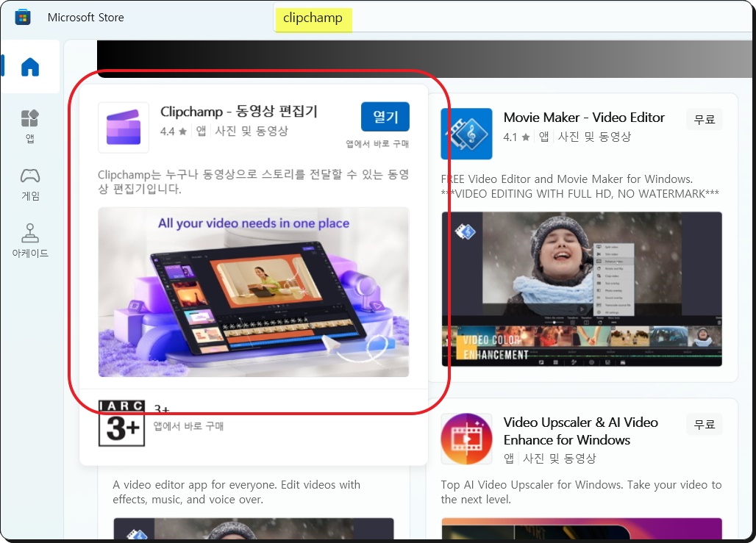
Task: Click Clipchamp 4.4 star rating
Action: (x=174, y=131)
